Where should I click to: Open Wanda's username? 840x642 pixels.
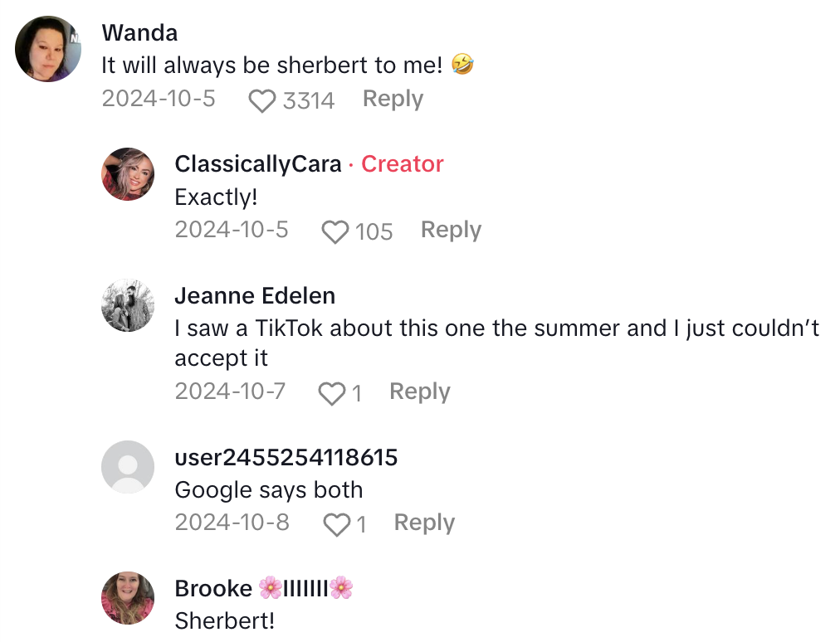click(139, 32)
